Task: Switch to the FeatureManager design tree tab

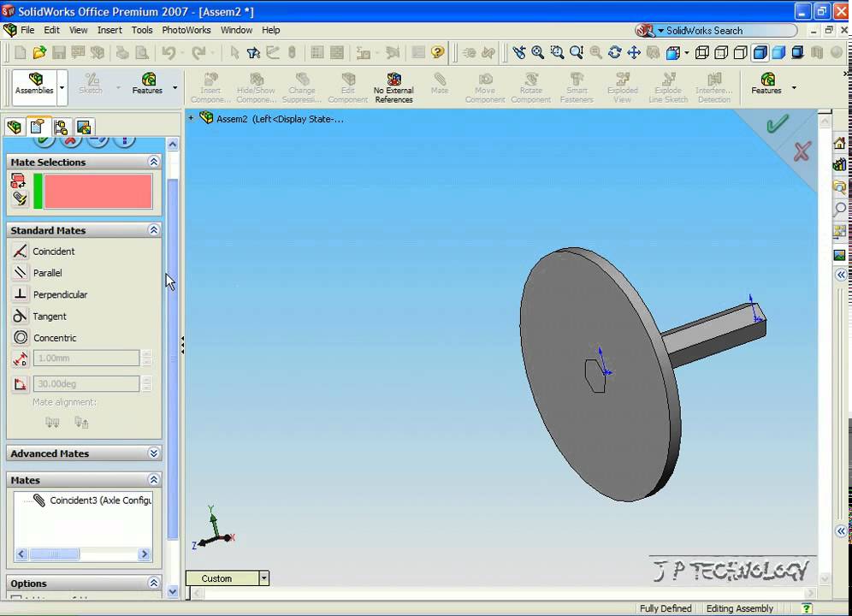Action: (15, 127)
